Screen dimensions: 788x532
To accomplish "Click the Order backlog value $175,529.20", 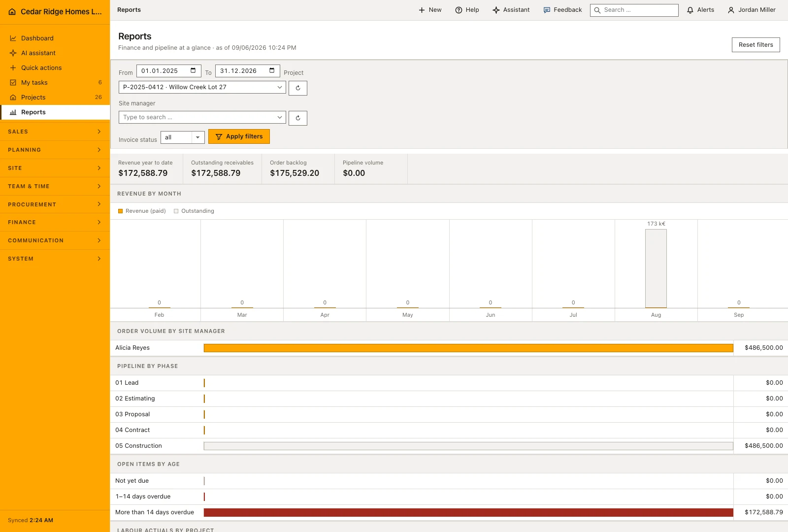I will [x=295, y=173].
